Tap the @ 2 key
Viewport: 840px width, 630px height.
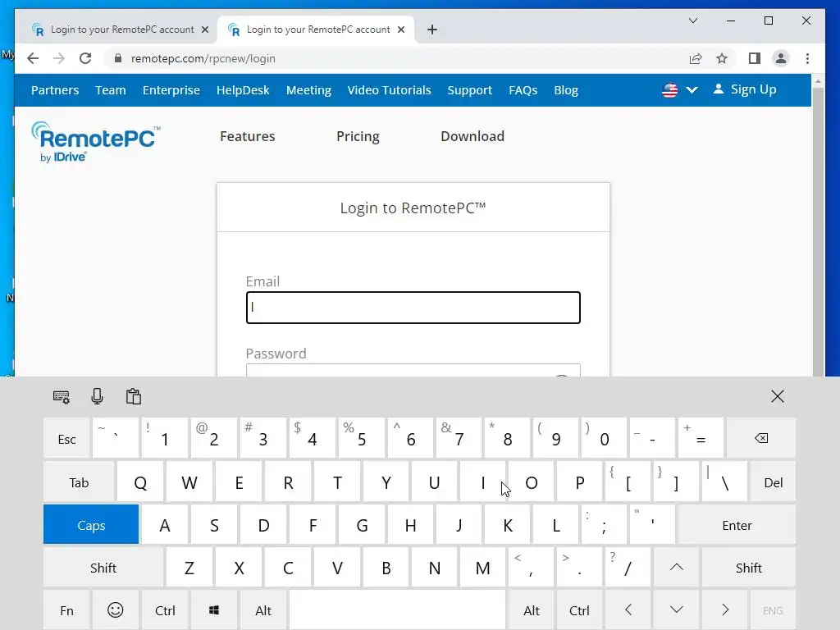[x=213, y=438]
